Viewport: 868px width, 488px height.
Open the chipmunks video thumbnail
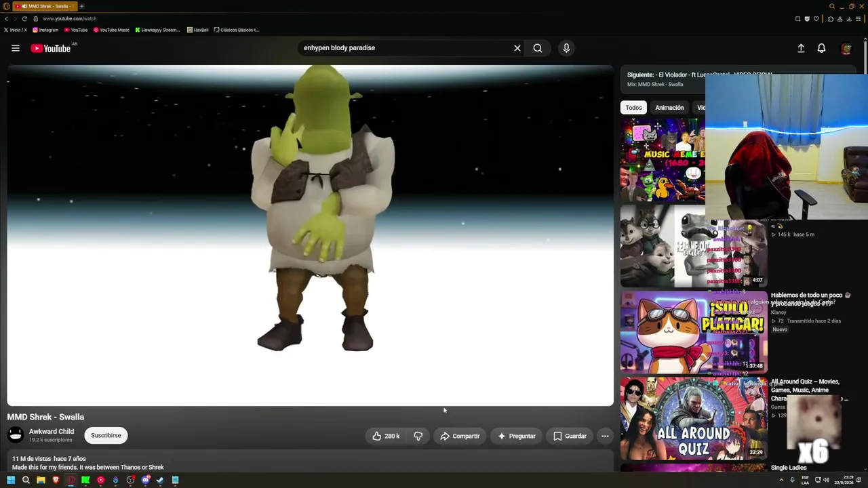[x=694, y=246]
